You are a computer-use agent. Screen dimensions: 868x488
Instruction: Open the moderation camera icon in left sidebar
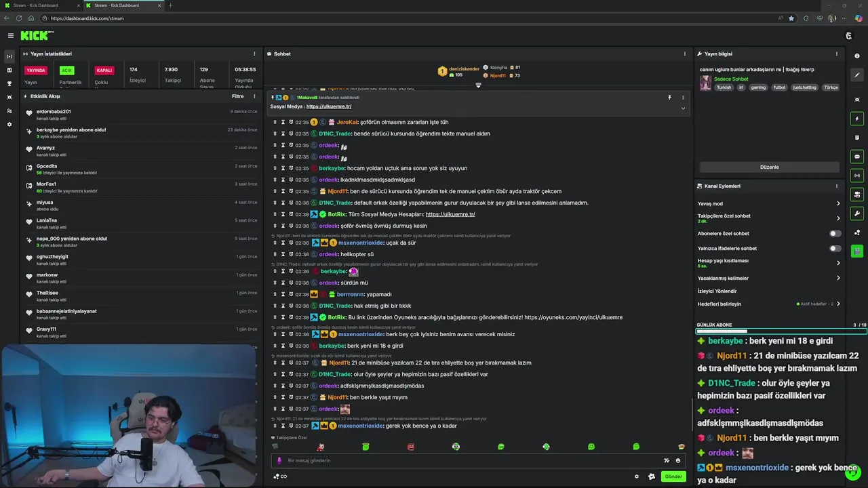(x=9, y=97)
